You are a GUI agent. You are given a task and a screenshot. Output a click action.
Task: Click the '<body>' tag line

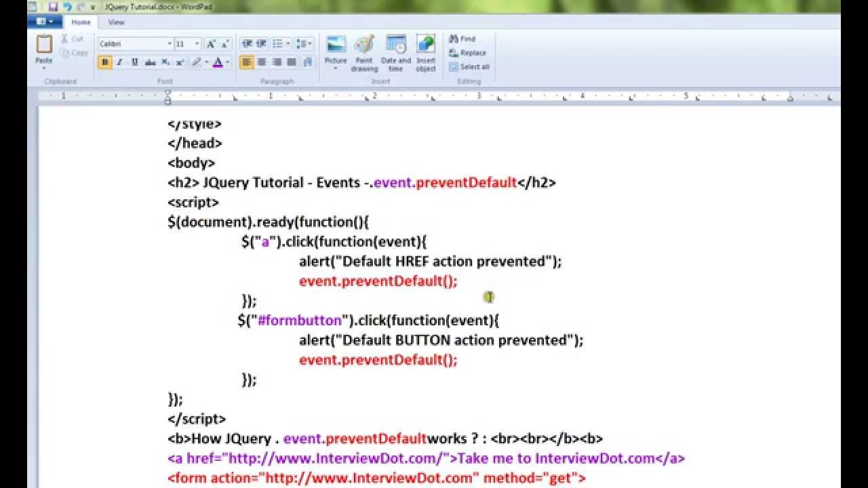point(191,163)
